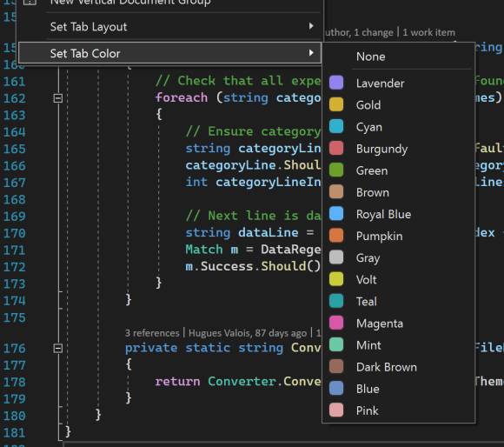The image size is (504, 447).
Task: Select the Lavender tab color swatch
Action: tap(336, 83)
